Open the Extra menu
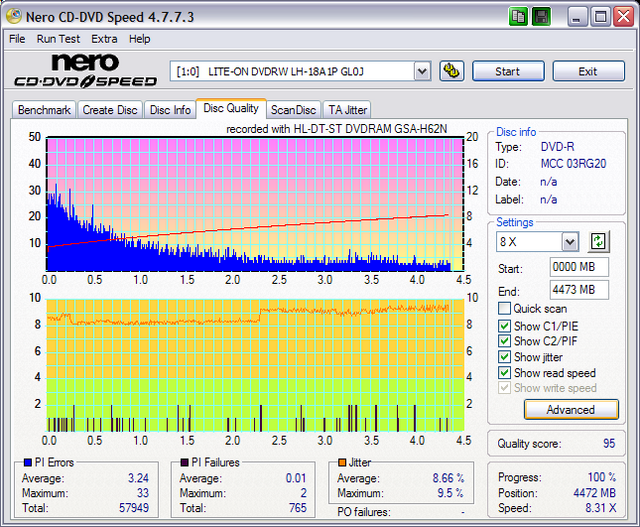 (x=104, y=39)
